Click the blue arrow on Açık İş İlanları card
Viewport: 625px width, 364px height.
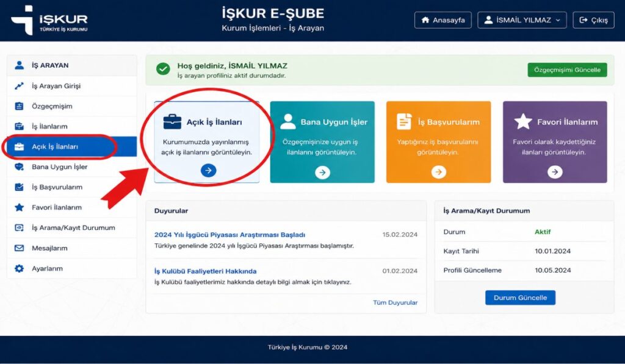[209, 171]
